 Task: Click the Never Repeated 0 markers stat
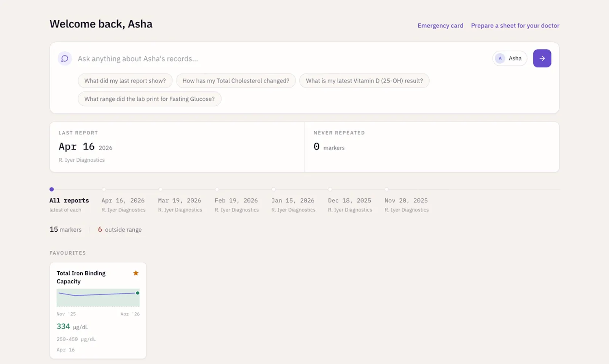(329, 147)
